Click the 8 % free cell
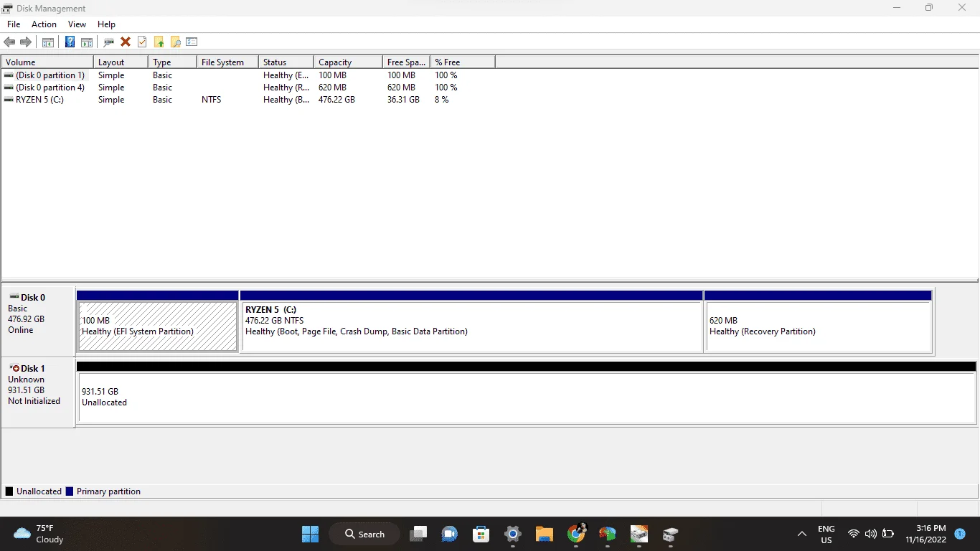Image resolution: width=980 pixels, height=551 pixels. [x=442, y=100]
